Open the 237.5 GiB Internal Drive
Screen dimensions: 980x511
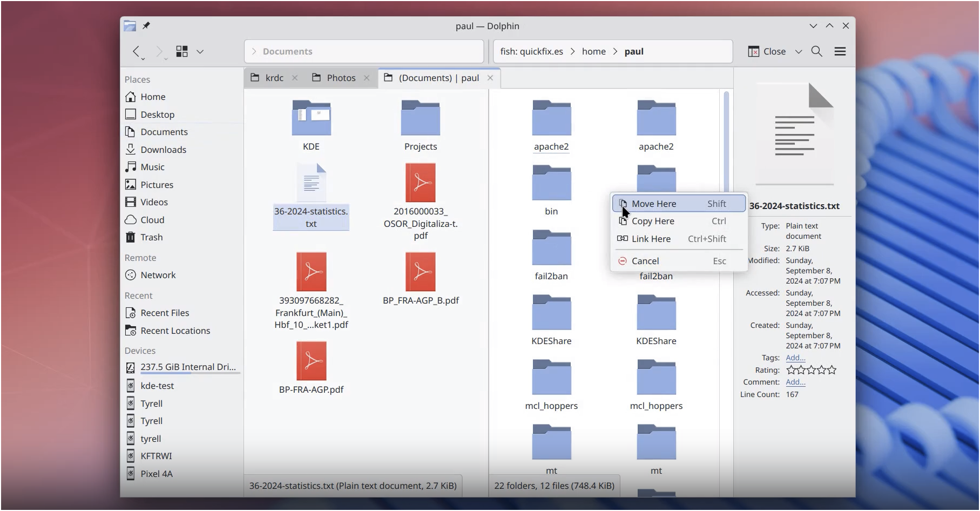183,367
